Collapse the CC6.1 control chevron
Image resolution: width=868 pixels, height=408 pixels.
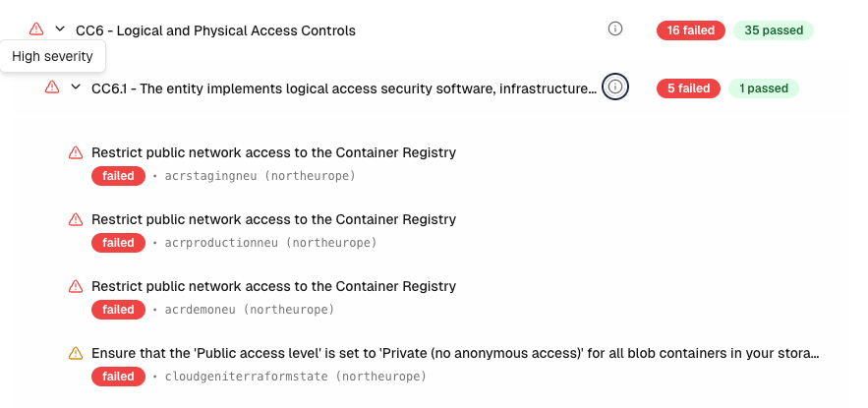click(76, 87)
